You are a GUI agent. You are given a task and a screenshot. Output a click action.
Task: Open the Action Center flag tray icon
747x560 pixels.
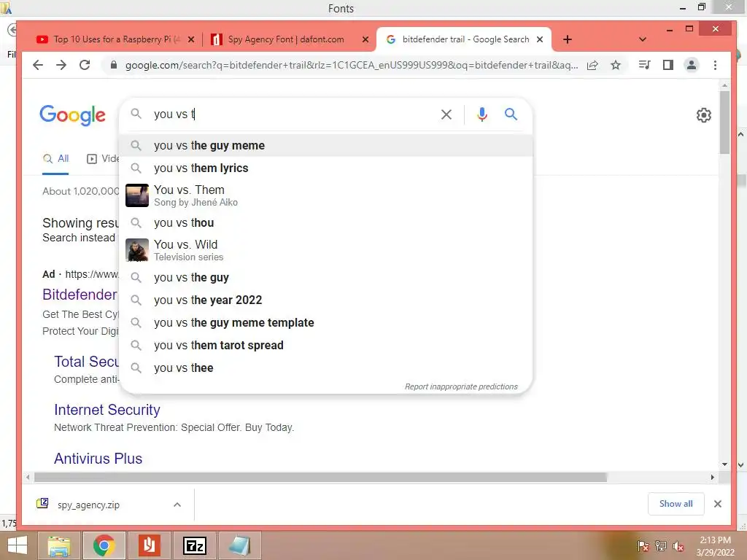(x=643, y=546)
